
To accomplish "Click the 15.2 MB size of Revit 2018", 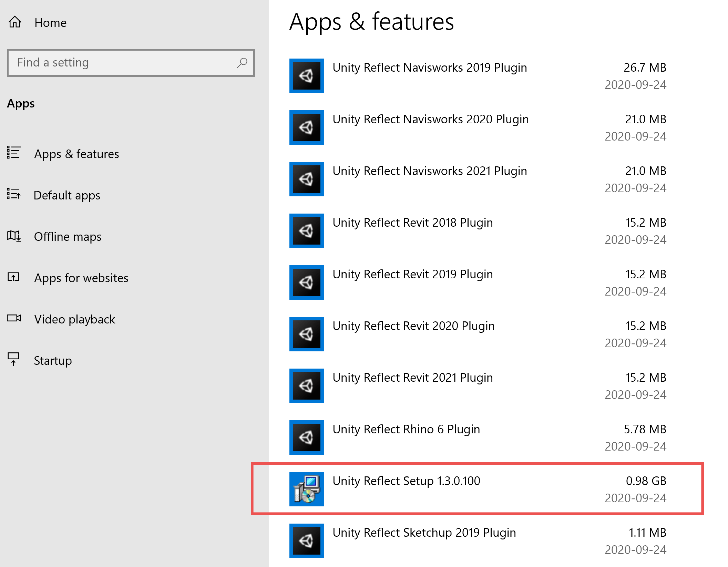I will pyautogui.click(x=646, y=223).
